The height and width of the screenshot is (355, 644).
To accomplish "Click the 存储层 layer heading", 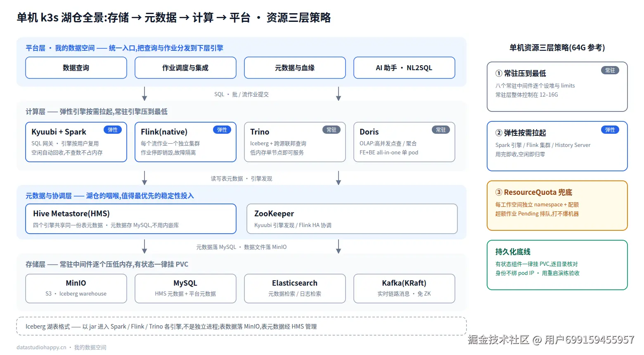I will (107, 264).
